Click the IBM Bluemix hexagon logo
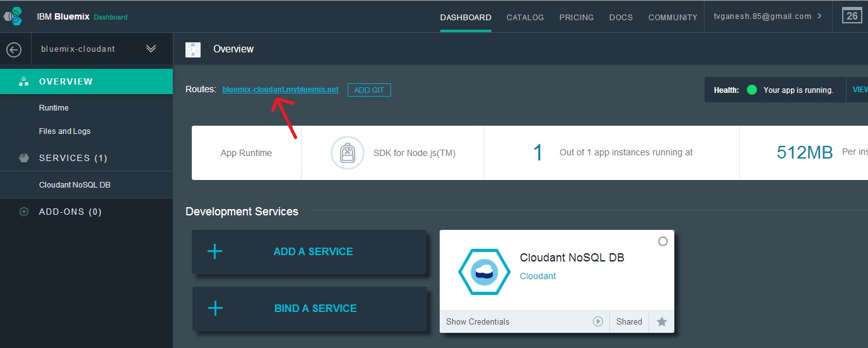 click(14, 16)
